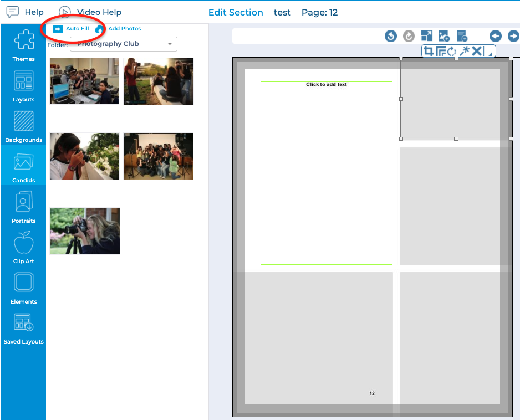Viewport: 520px width, 420px height.
Task: Click the add text box icon
Action: pos(462,36)
